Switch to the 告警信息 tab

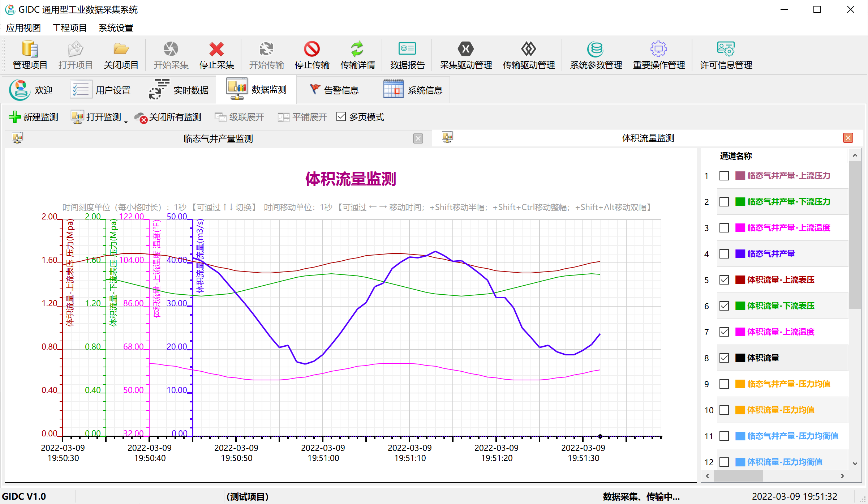tap(334, 90)
